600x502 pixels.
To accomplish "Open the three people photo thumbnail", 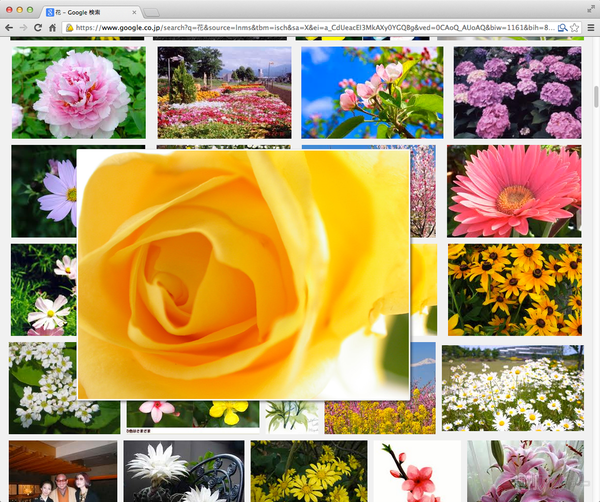I will coord(63,471).
